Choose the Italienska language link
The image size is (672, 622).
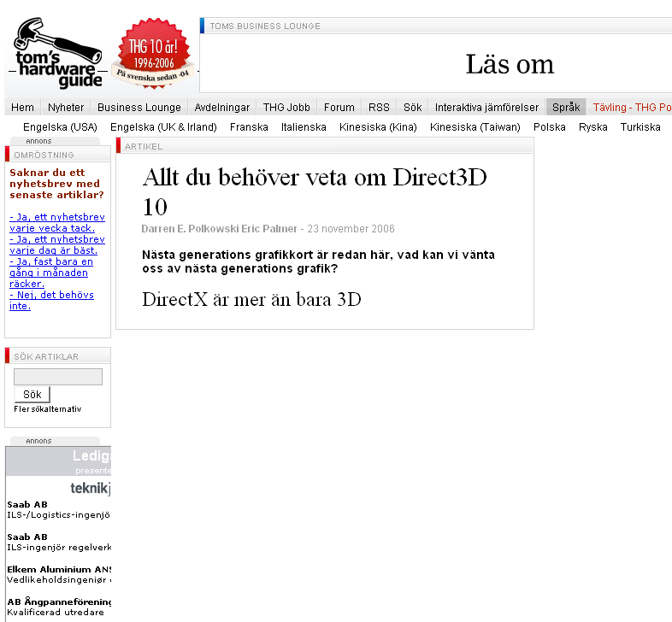point(304,127)
